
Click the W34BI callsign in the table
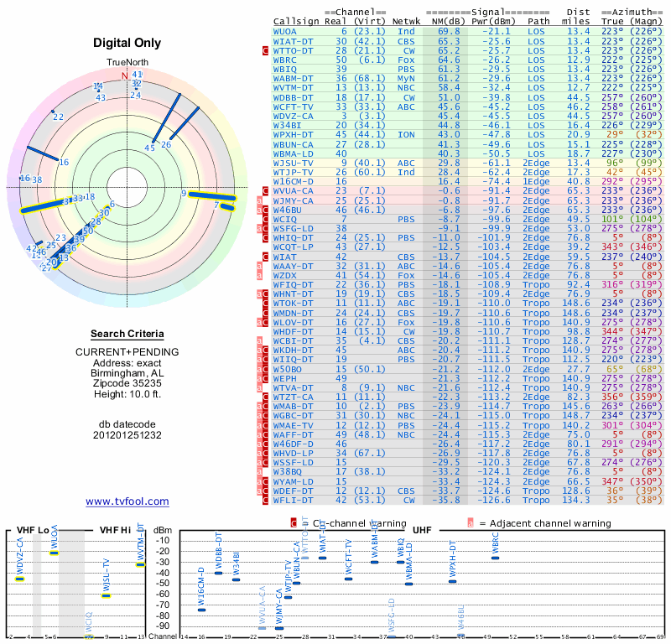pyautogui.click(x=287, y=126)
